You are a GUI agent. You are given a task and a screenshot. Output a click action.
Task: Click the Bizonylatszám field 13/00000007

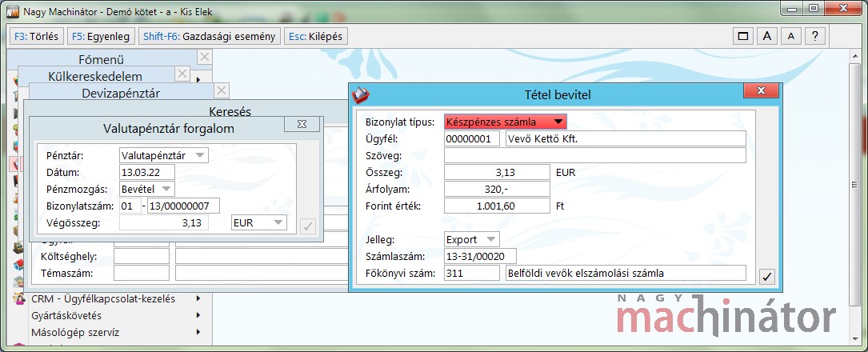pyautogui.click(x=183, y=206)
